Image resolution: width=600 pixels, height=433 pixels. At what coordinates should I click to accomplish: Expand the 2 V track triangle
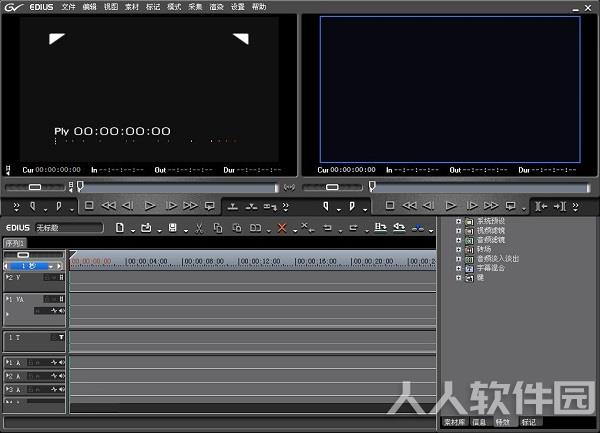pyautogui.click(x=7, y=276)
